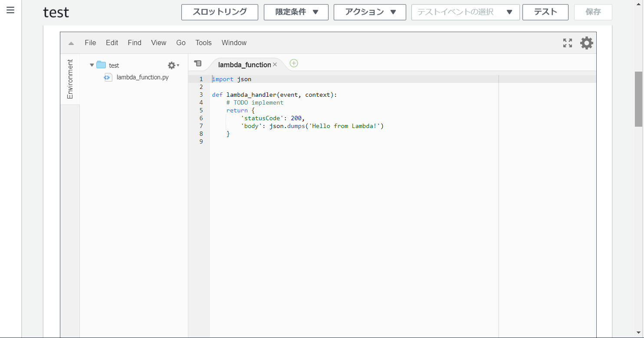644x338 pixels.
Task: Collapse the menu bar with up arrow
Action: point(71,43)
